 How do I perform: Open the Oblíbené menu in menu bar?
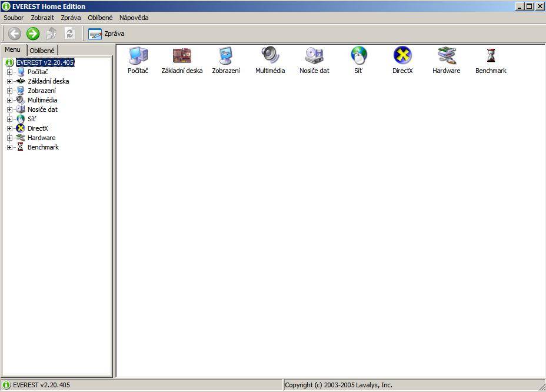click(x=100, y=18)
